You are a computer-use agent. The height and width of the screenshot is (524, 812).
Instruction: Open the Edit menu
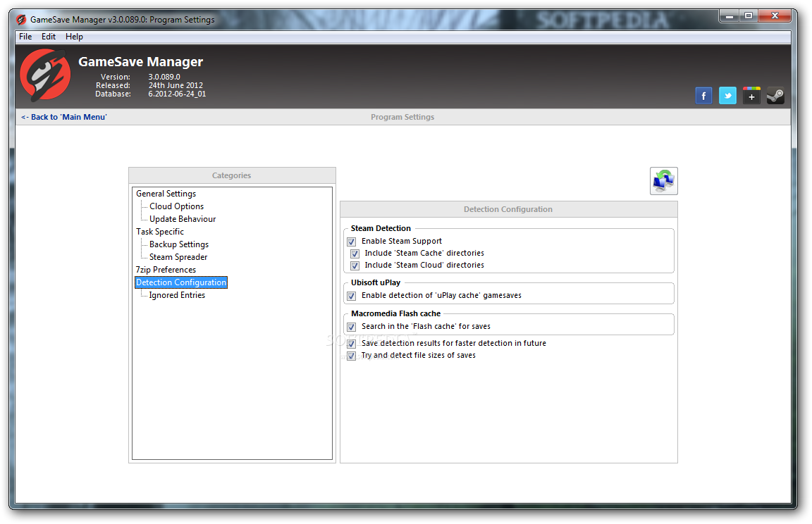[x=49, y=37]
